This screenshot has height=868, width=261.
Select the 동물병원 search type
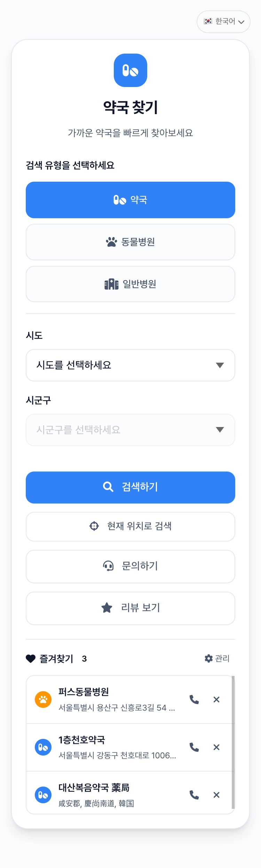[130, 242]
